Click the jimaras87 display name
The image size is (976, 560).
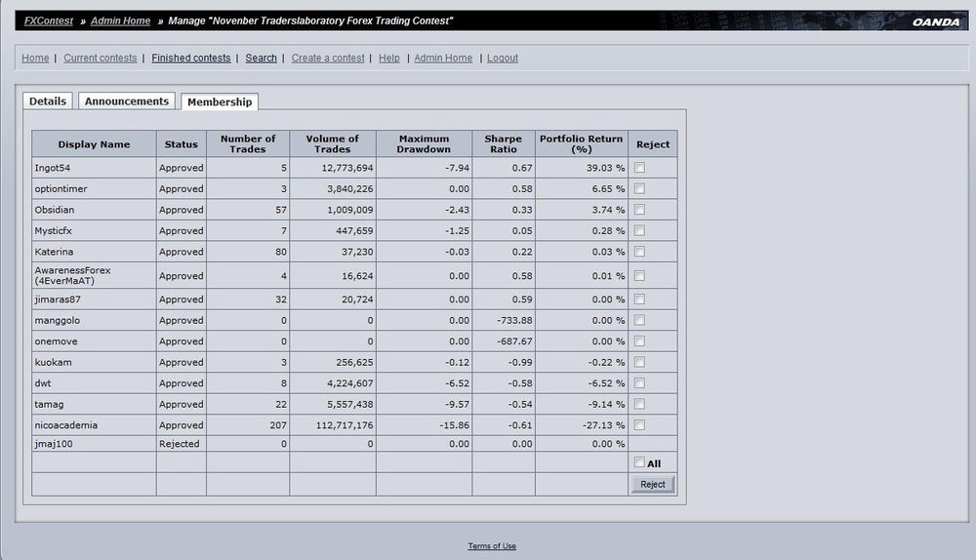(x=58, y=300)
